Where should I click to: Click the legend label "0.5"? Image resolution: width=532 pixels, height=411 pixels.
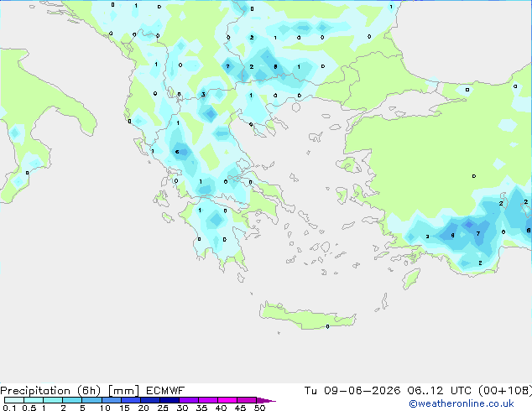click(29, 408)
